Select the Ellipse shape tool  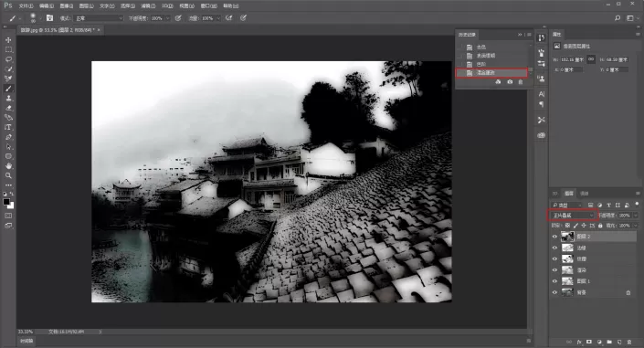pos(8,156)
